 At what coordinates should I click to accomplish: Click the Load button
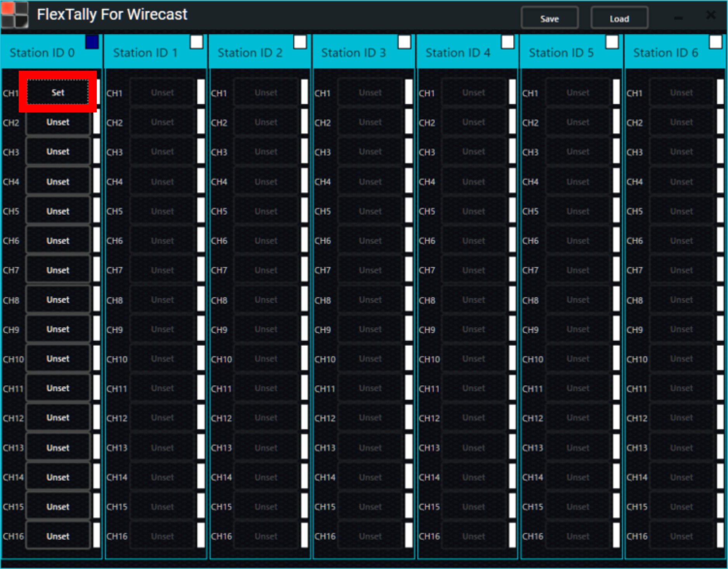tap(619, 18)
